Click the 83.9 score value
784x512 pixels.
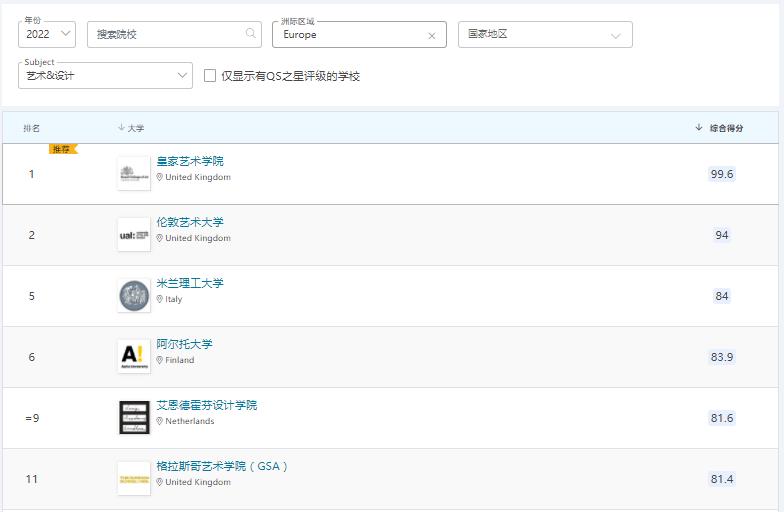(x=722, y=357)
